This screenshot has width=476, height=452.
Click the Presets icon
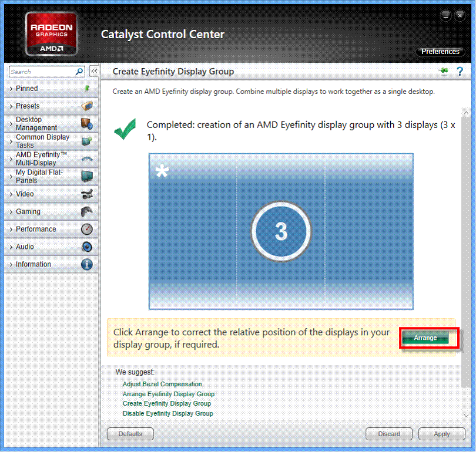pyautogui.click(x=87, y=106)
